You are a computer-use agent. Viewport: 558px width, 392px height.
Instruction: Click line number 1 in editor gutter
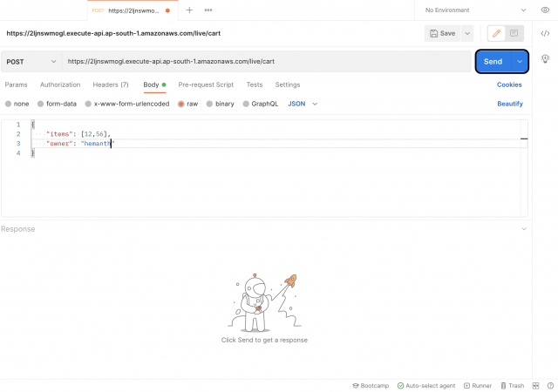click(x=18, y=125)
